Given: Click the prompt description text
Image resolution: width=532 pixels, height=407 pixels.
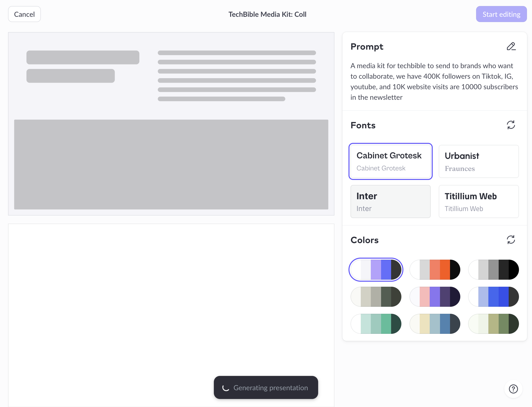Looking at the screenshot, I should 434,81.
